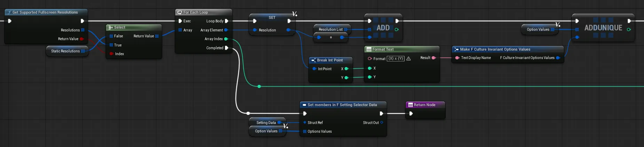Click the Exec input pin on the For Each Loop node

pos(180,21)
